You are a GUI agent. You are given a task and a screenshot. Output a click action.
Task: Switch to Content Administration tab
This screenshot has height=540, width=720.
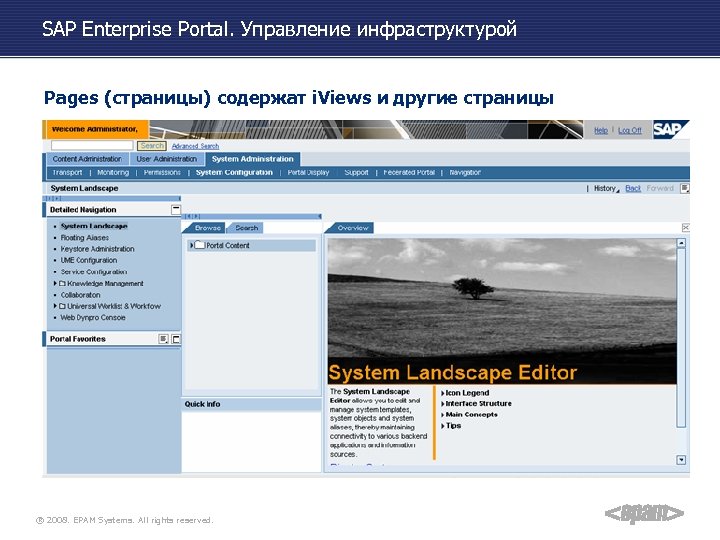coord(87,159)
